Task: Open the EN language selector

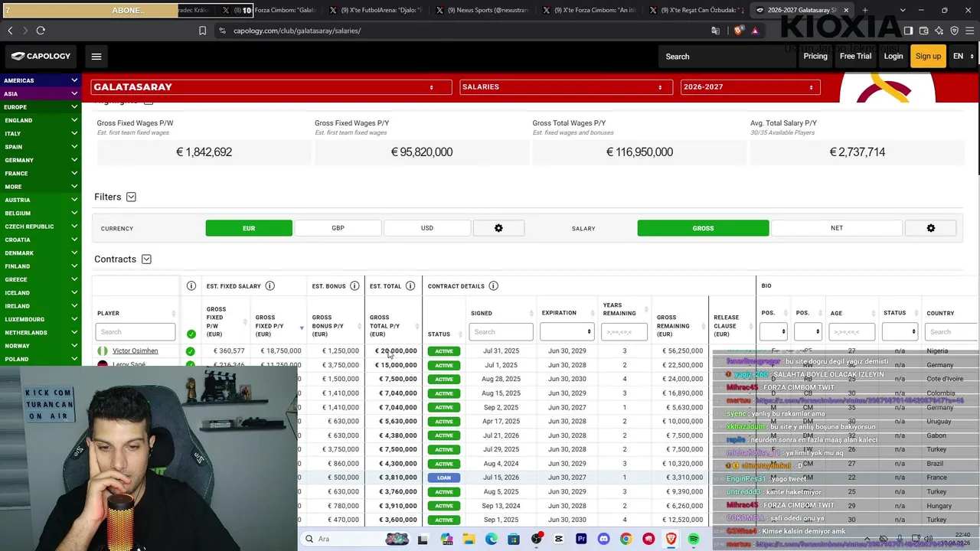Action: pyautogui.click(x=963, y=56)
